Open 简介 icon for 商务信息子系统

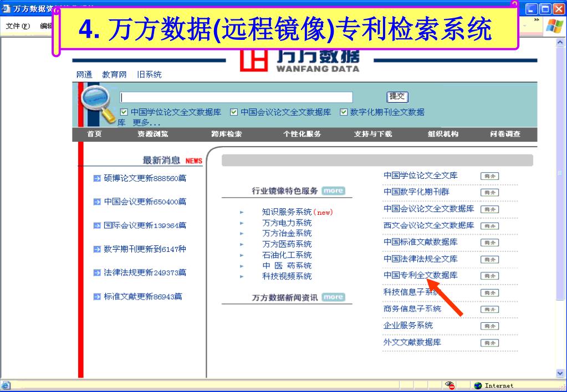489,310
